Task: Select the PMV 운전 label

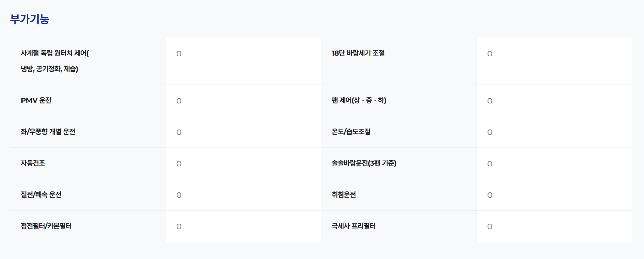Action: click(x=36, y=100)
